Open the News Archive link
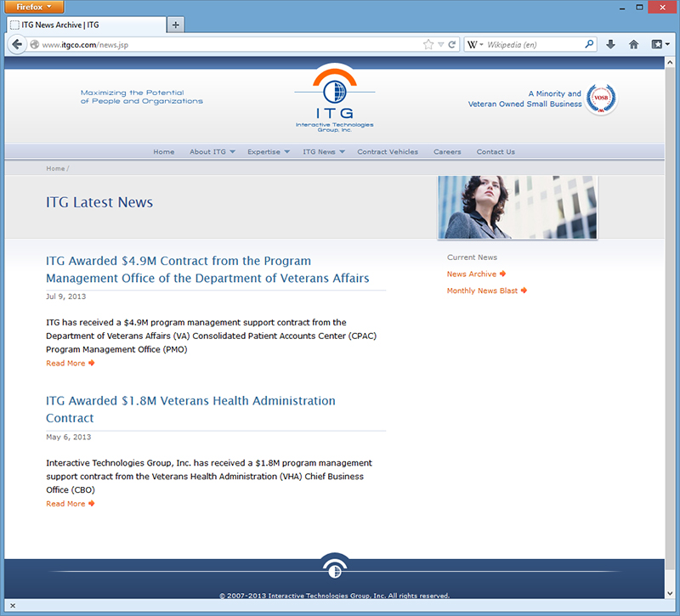The width and height of the screenshot is (680, 616). (x=472, y=274)
